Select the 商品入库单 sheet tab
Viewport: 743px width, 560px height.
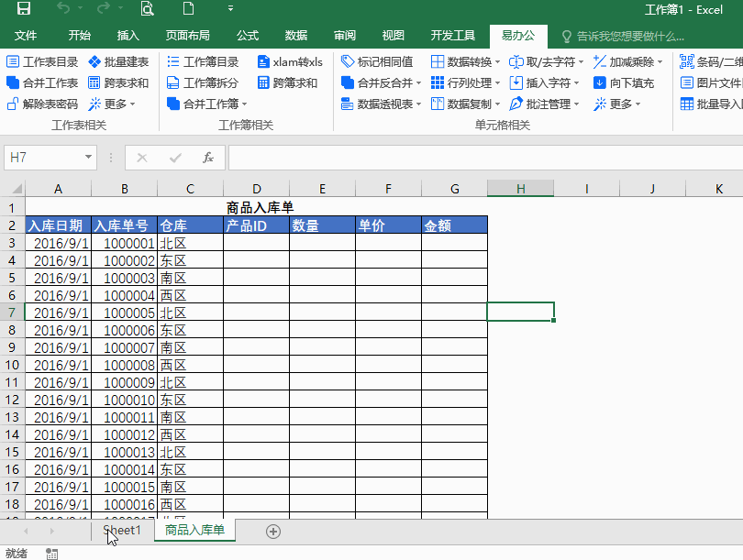(x=194, y=530)
